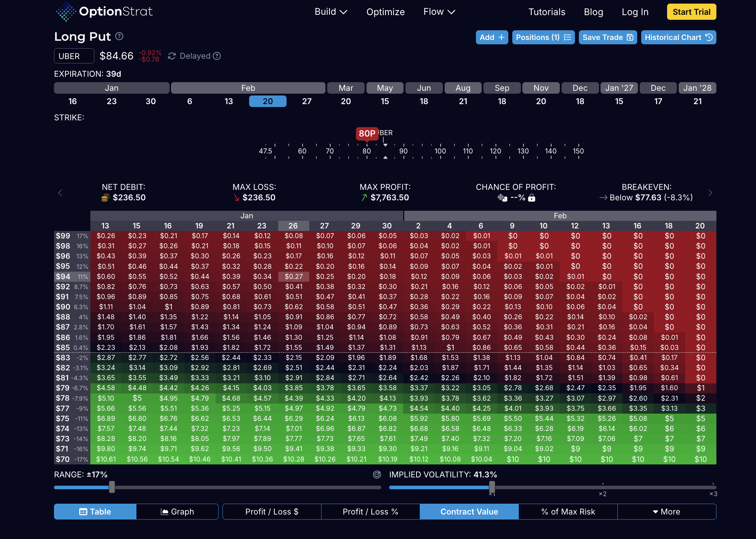The height and width of the screenshot is (539, 756).
Task: Open the More display options dropdown
Action: (666, 512)
